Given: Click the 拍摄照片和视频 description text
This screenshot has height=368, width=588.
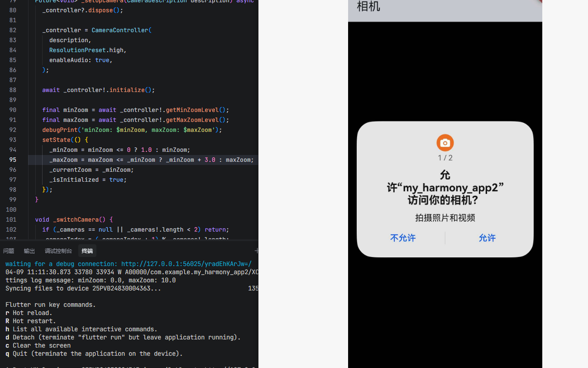Looking at the screenshot, I should (x=445, y=218).
